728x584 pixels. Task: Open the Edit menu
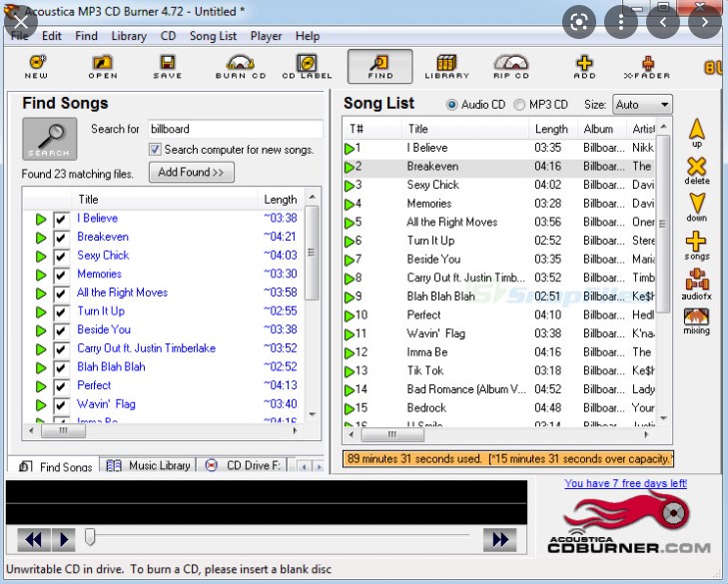(52, 36)
